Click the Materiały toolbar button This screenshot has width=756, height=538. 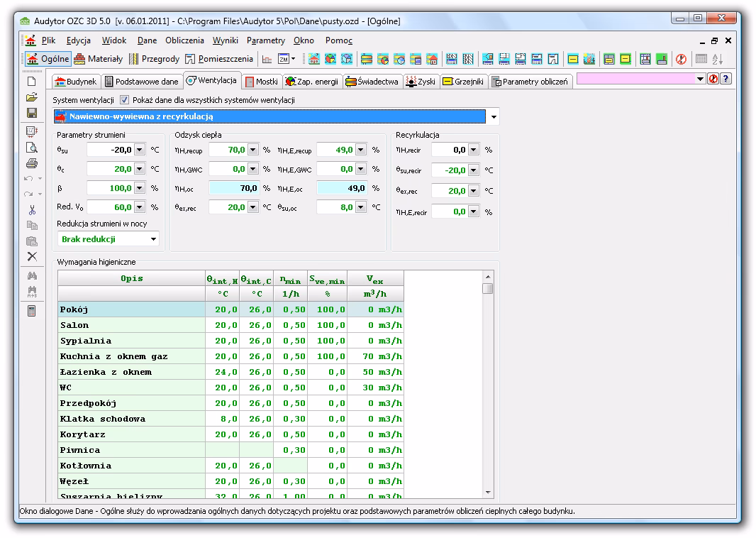pos(99,59)
